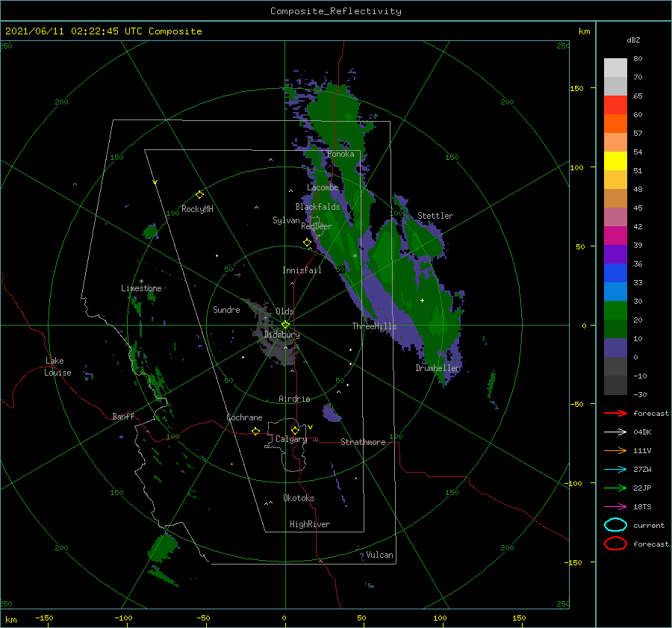Click the yellow station marker near Cochrane
Image resolution: width=672 pixels, height=628 pixels.
pos(255,431)
